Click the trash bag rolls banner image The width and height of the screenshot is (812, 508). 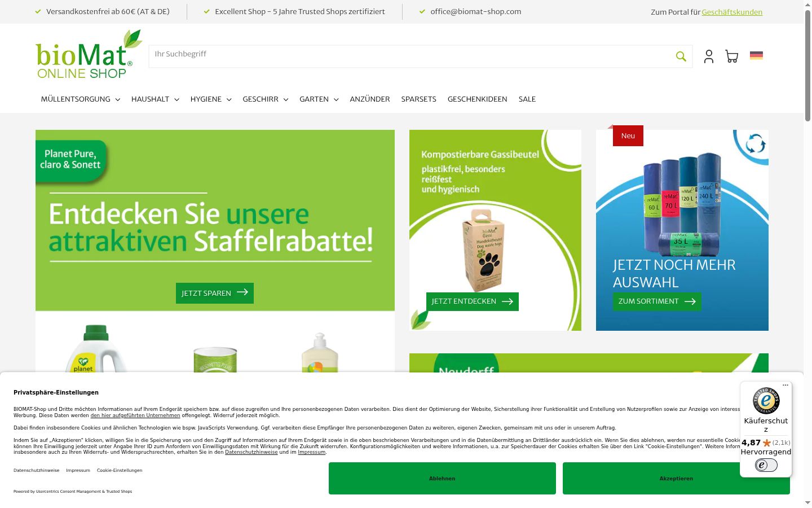pos(682,230)
